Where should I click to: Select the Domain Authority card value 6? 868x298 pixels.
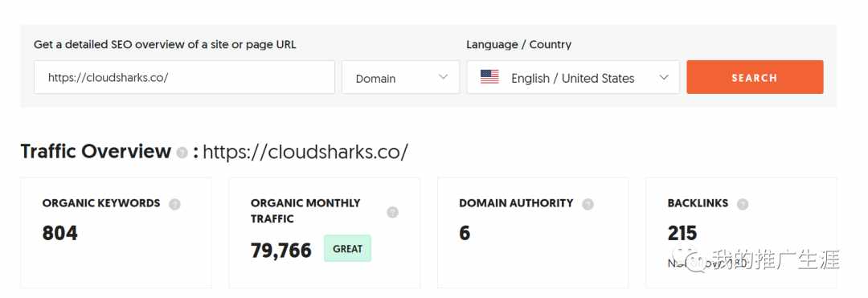click(x=465, y=233)
